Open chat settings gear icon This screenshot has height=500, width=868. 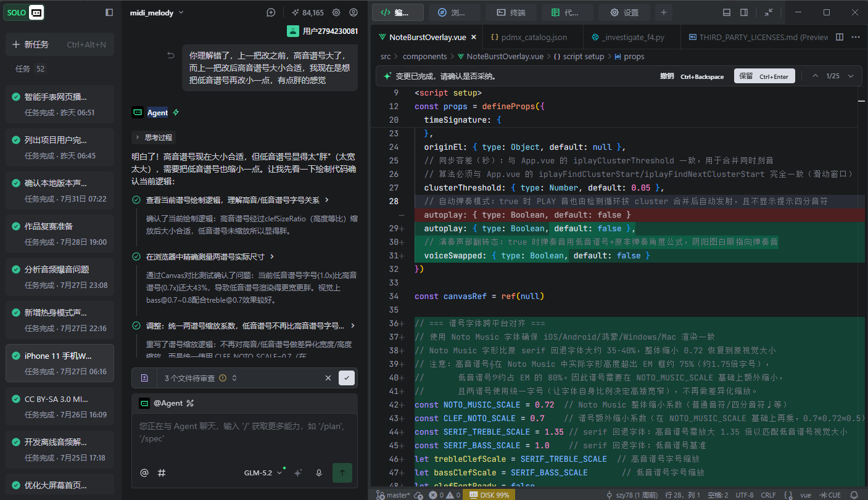(x=336, y=12)
